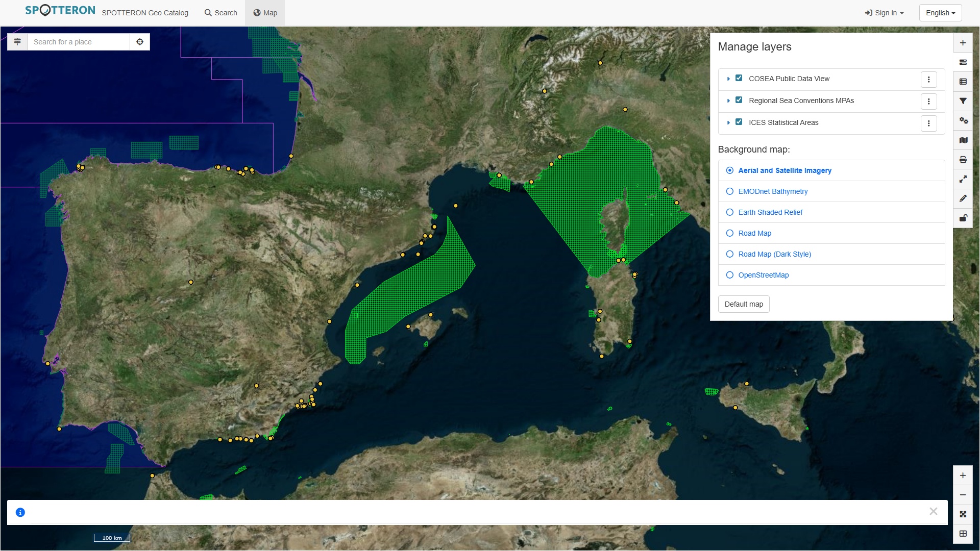This screenshot has height=551, width=980.
Task: Open the Sign in menu
Action: (884, 12)
